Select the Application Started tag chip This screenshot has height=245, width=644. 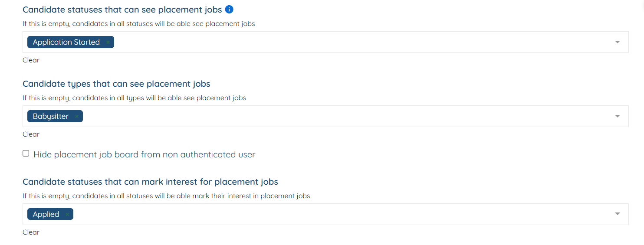click(x=66, y=42)
